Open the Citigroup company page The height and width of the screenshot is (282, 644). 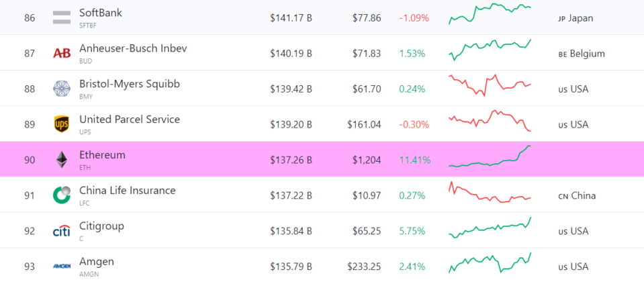[x=101, y=226]
